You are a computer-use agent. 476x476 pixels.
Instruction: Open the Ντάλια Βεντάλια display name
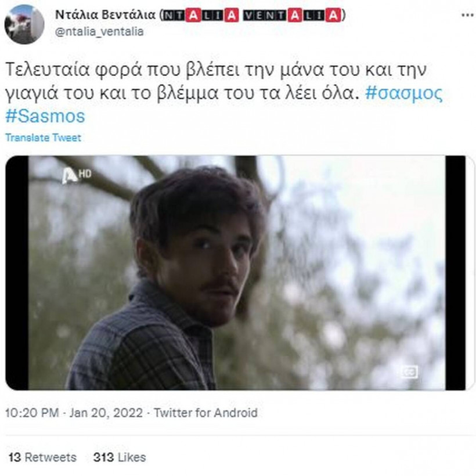[x=105, y=15]
